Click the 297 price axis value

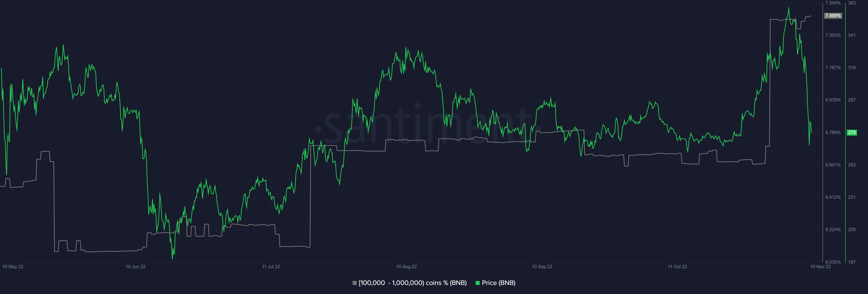[x=852, y=100]
